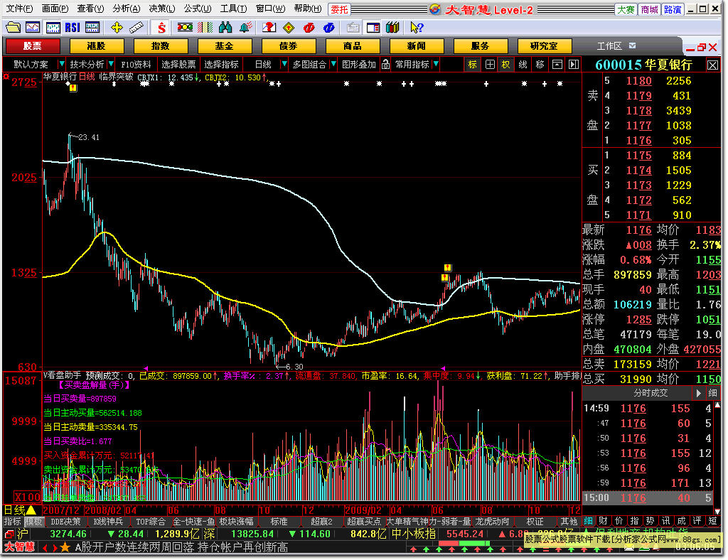Select the 基金 tab
The height and width of the screenshot is (560, 728).
pyautogui.click(x=225, y=46)
